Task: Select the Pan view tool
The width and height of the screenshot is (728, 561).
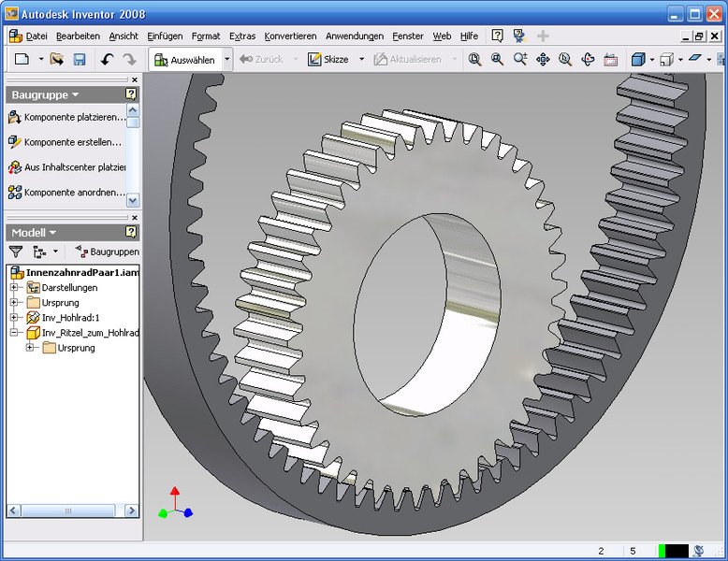Action: tap(543, 59)
